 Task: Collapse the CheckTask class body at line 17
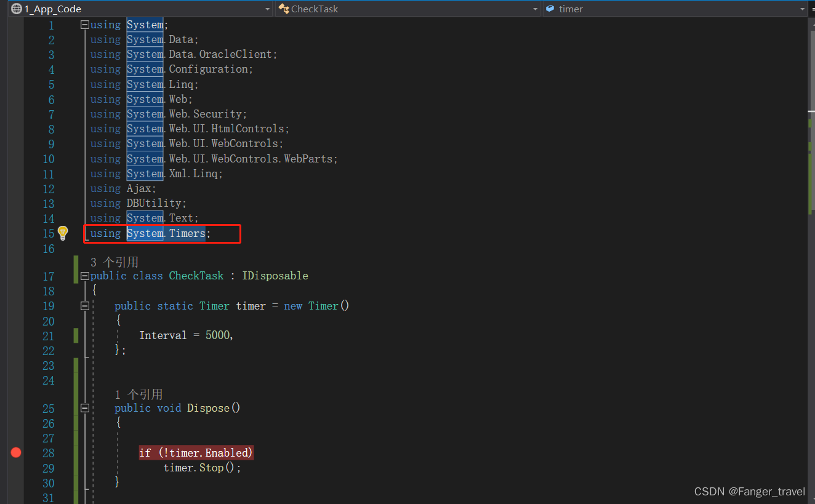[84, 276]
